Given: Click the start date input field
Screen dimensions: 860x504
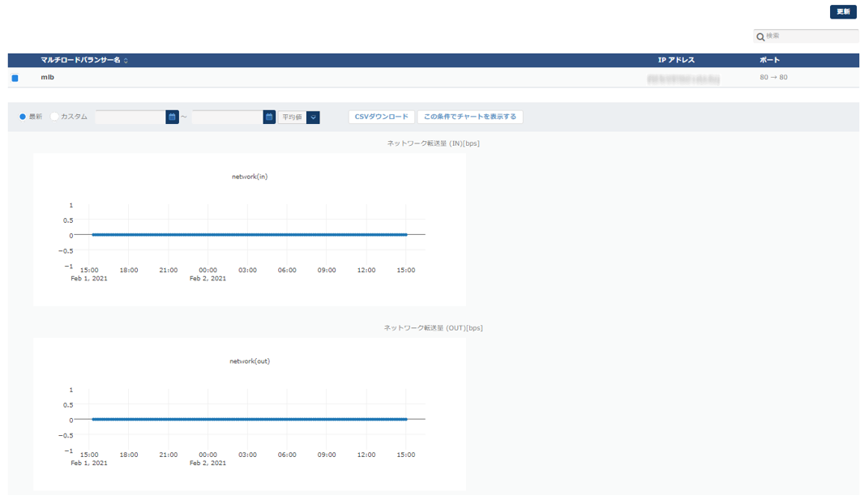Looking at the screenshot, I should coord(130,117).
